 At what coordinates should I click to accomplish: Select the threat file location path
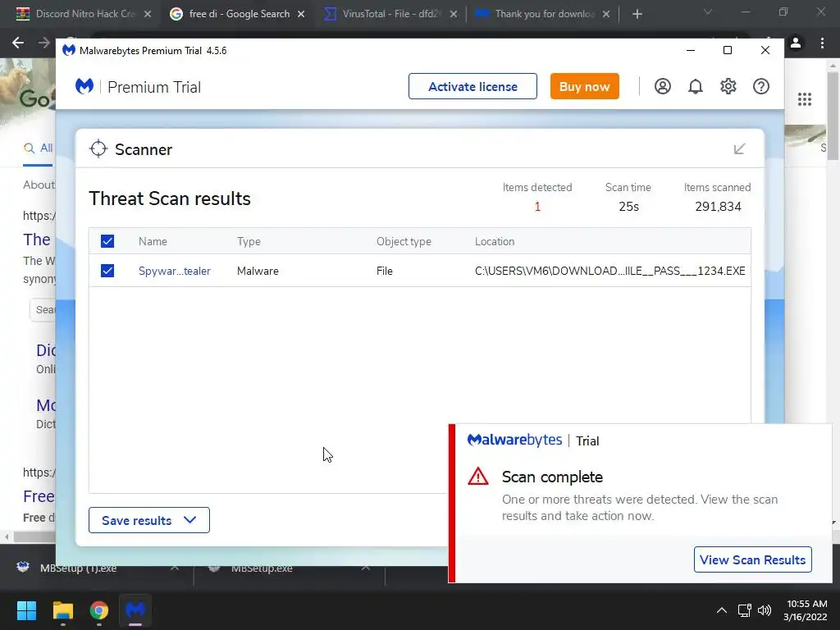(610, 271)
